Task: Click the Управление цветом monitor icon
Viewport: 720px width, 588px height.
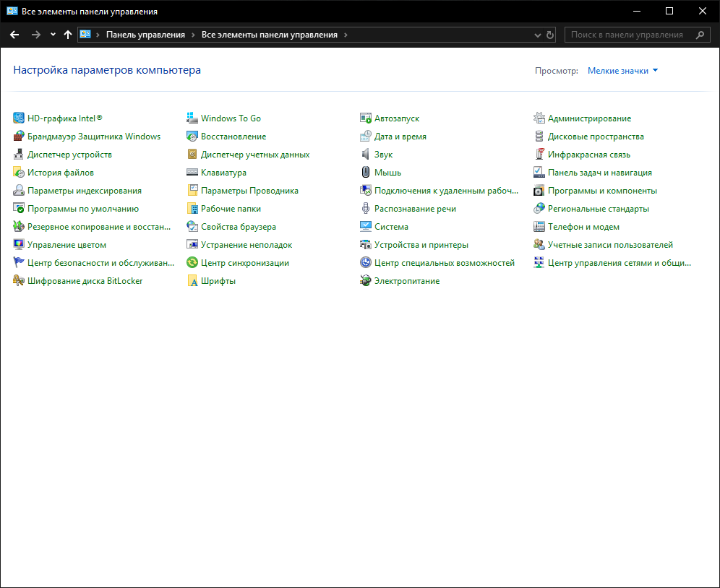Action: coord(18,245)
